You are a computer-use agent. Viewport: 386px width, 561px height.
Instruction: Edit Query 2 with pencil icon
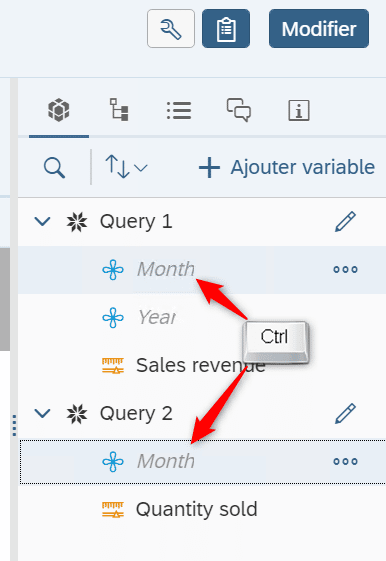[x=345, y=414]
